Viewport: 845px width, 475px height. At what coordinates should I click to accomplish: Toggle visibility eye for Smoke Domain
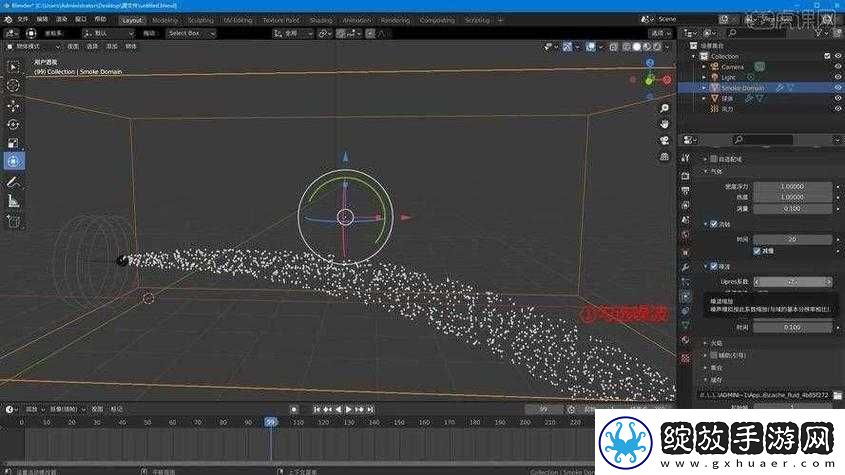tap(838, 87)
